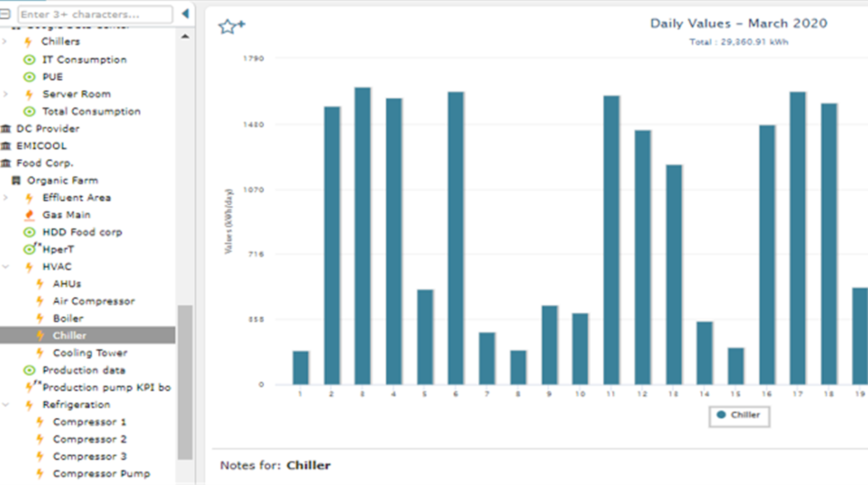868x485 pixels.
Task: Expand the Server Room node
Action: click(6, 94)
